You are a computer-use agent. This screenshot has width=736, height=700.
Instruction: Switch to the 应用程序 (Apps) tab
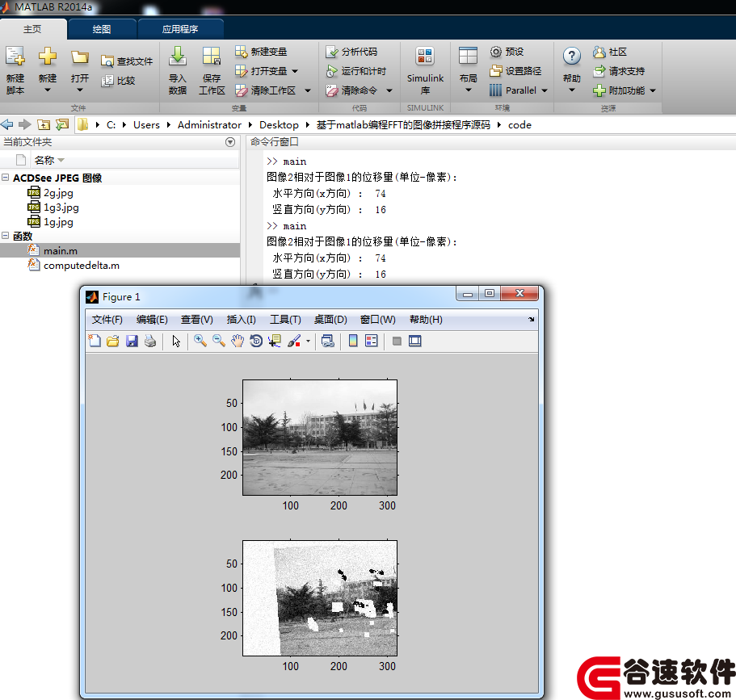pyautogui.click(x=180, y=29)
